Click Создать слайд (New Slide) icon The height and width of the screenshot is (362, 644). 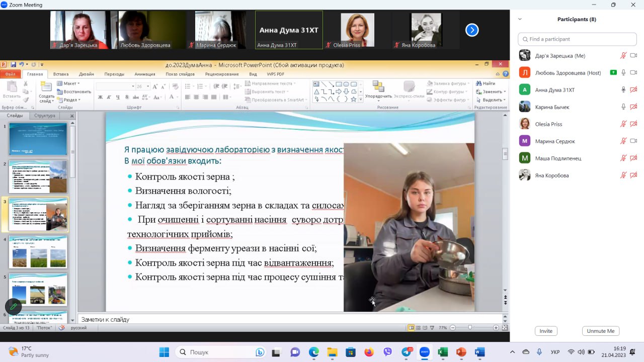pos(46,92)
